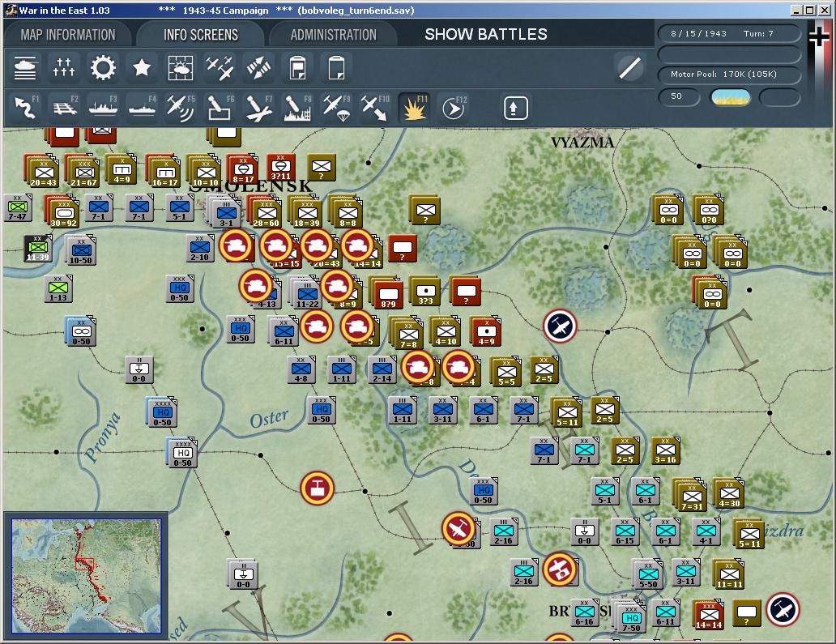Select the 7=31 Soviet counter

[x=692, y=497]
